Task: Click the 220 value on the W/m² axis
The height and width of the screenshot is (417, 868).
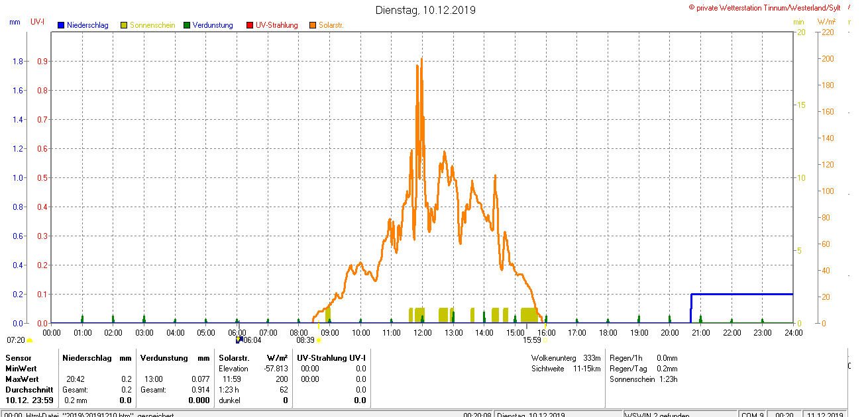Action: pyautogui.click(x=828, y=32)
